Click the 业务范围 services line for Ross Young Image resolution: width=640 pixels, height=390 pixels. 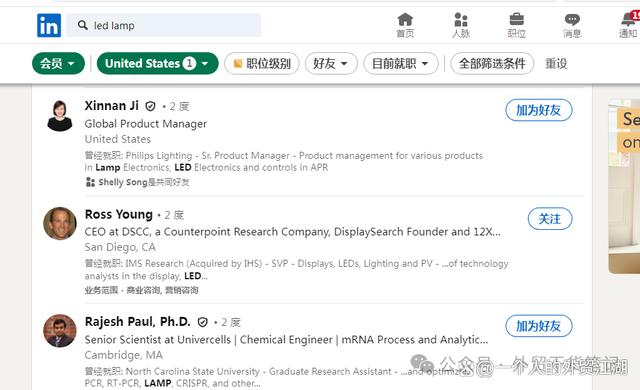coord(141,290)
